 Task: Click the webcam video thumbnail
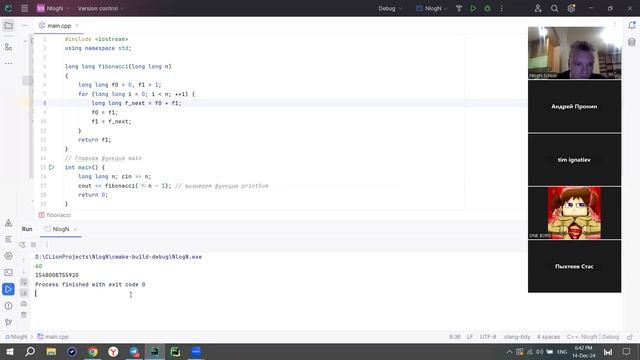coord(574,53)
